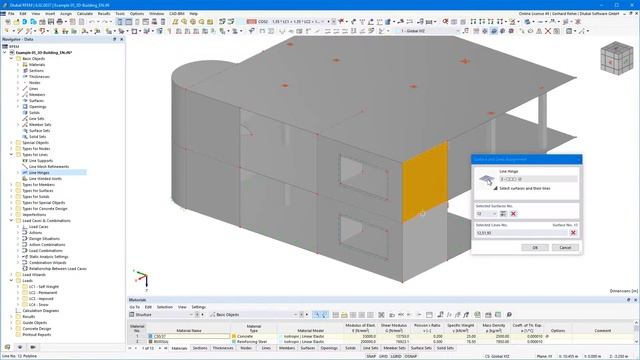
Task: Expand the Materials tree node
Action: click(x=18, y=64)
